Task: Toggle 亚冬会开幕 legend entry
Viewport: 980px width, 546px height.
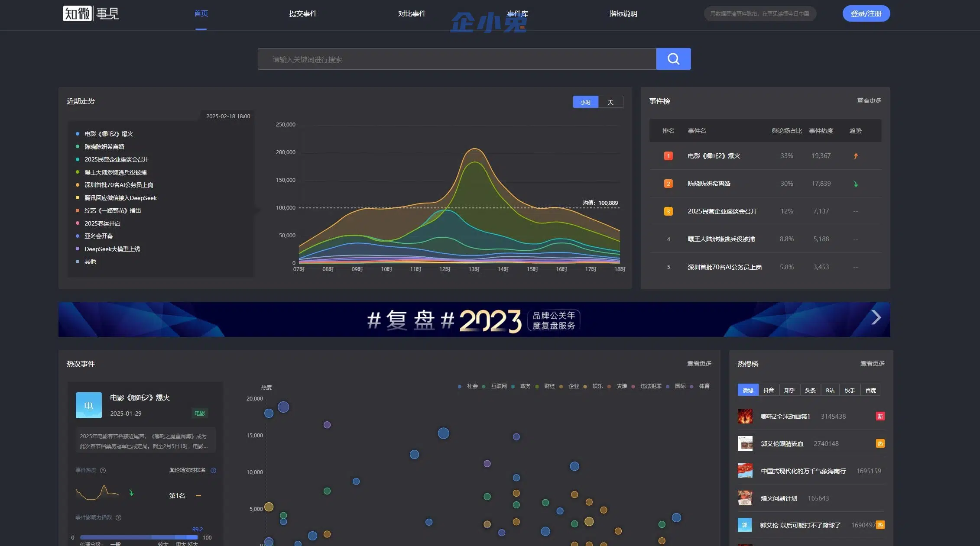Action: coord(94,236)
